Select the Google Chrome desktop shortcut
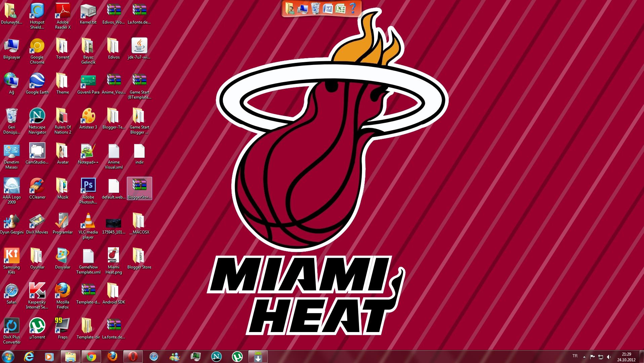Screen dimensions: 644x363 [37, 51]
